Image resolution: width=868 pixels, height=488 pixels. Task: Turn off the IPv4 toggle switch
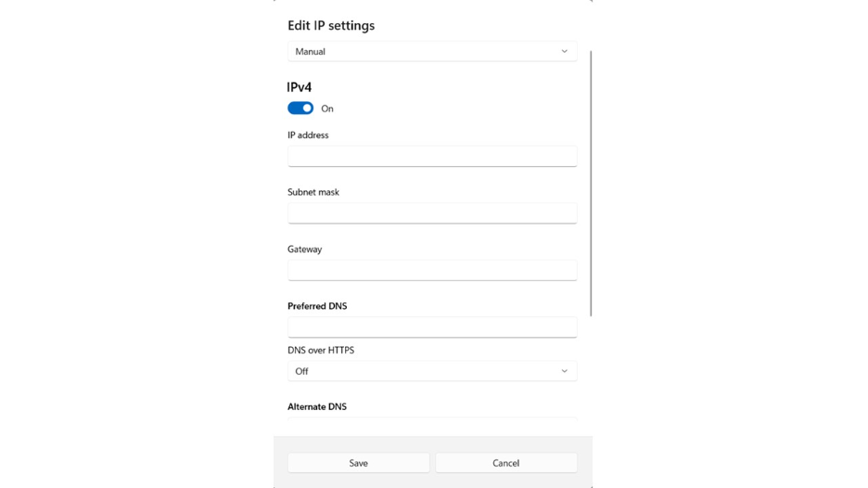[300, 109]
